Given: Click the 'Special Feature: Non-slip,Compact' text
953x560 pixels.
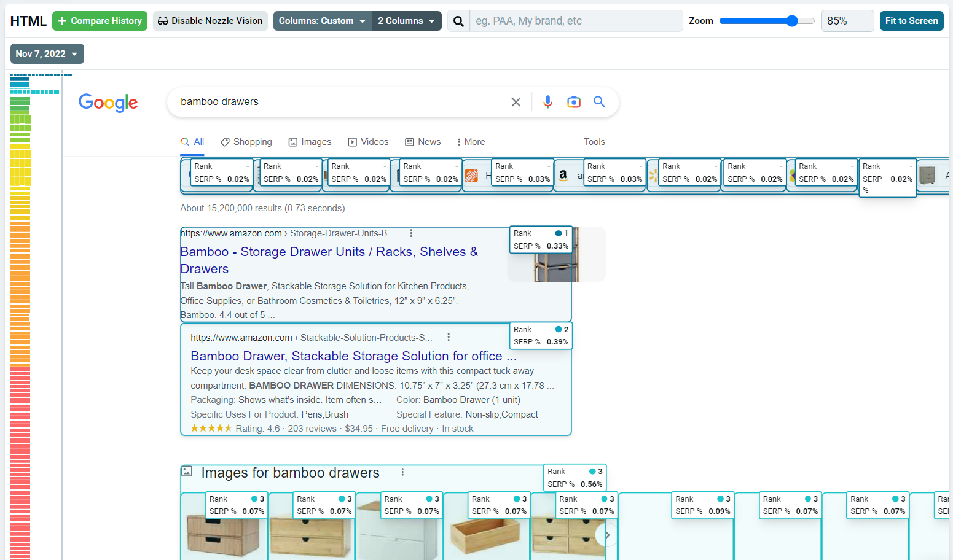Looking at the screenshot, I should (467, 414).
